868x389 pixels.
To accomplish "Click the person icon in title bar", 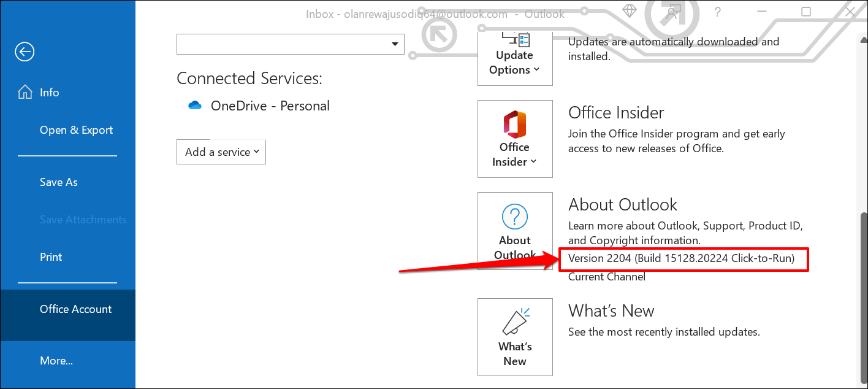I will coord(674,12).
